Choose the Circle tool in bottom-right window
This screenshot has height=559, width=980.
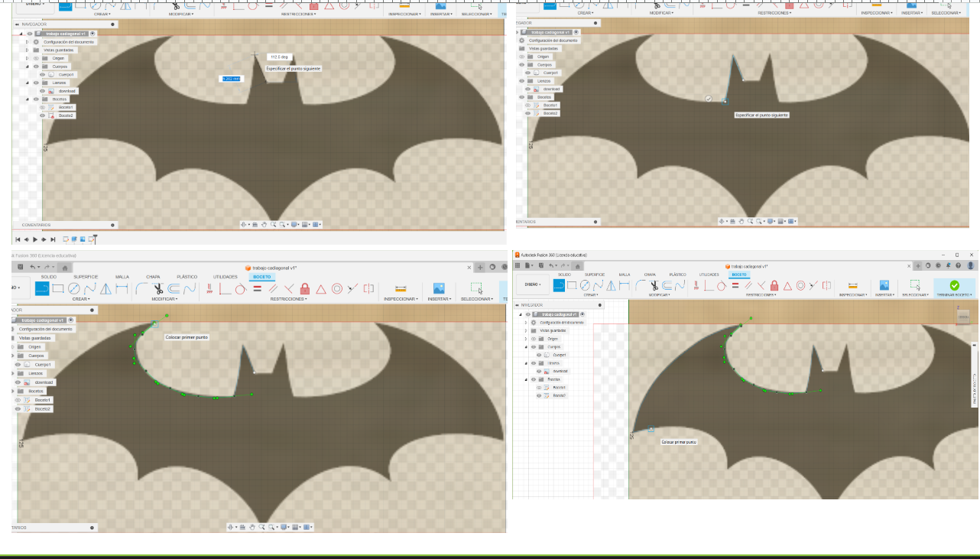pyautogui.click(x=585, y=285)
